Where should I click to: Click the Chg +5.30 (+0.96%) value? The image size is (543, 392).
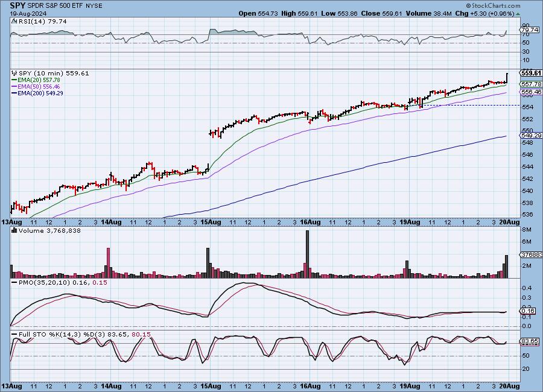click(485, 13)
